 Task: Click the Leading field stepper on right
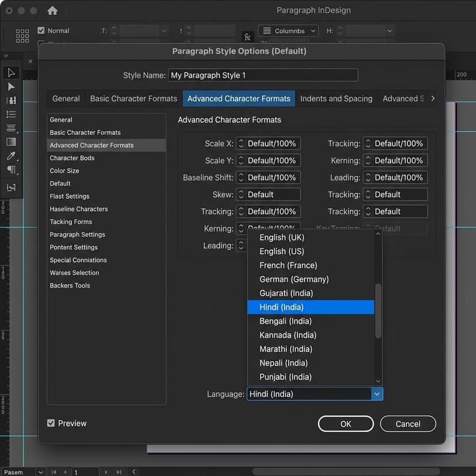[368, 177]
